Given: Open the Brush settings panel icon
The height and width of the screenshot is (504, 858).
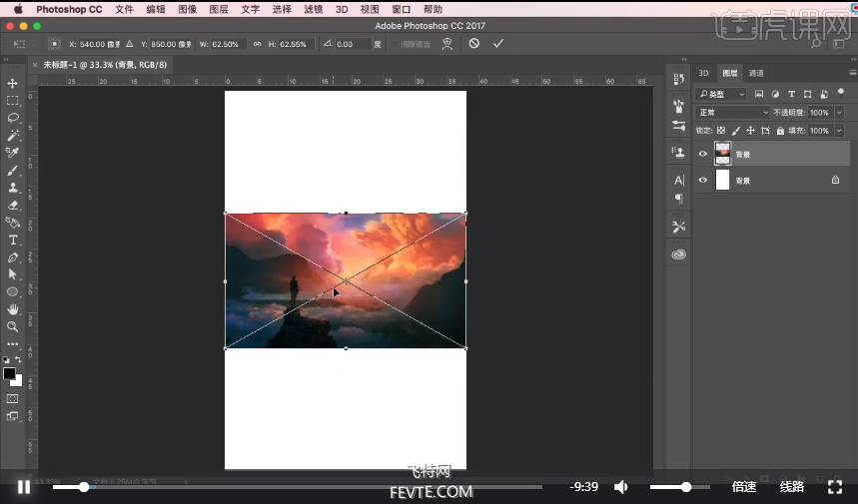Looking at the screenshot, I should [x=679, y=126].
